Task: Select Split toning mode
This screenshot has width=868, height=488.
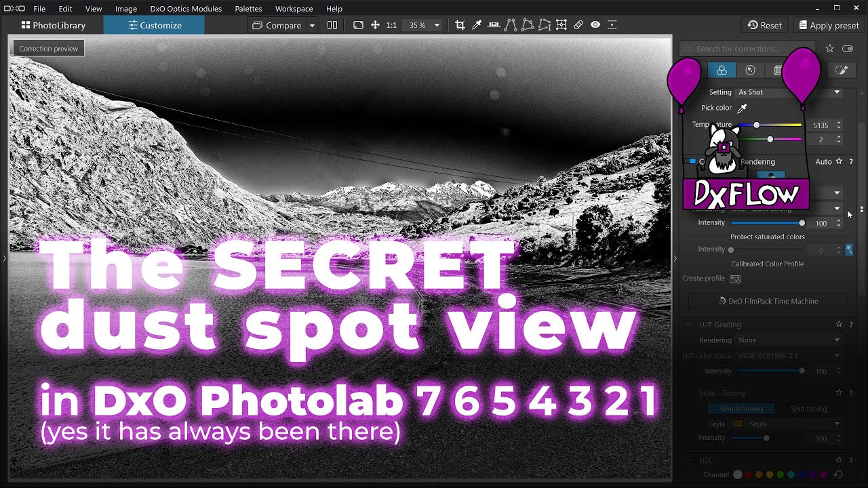Action: click(808, 409)
